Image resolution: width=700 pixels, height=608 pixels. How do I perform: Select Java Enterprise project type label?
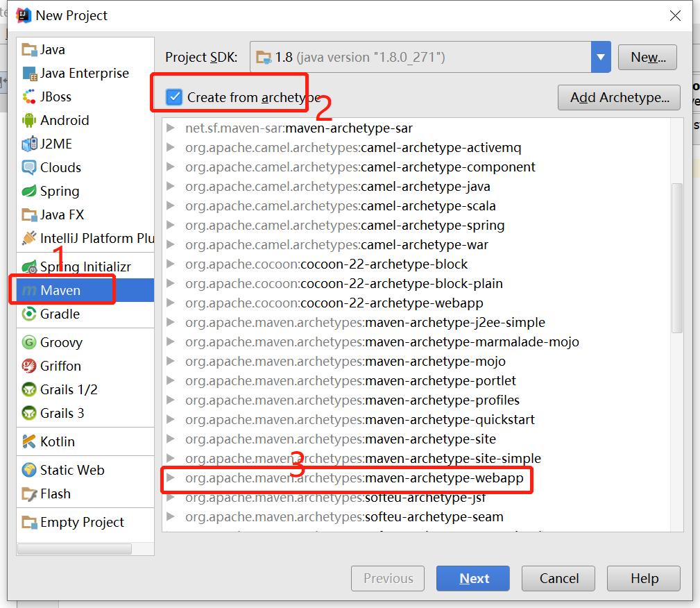(x=85, y=74)
